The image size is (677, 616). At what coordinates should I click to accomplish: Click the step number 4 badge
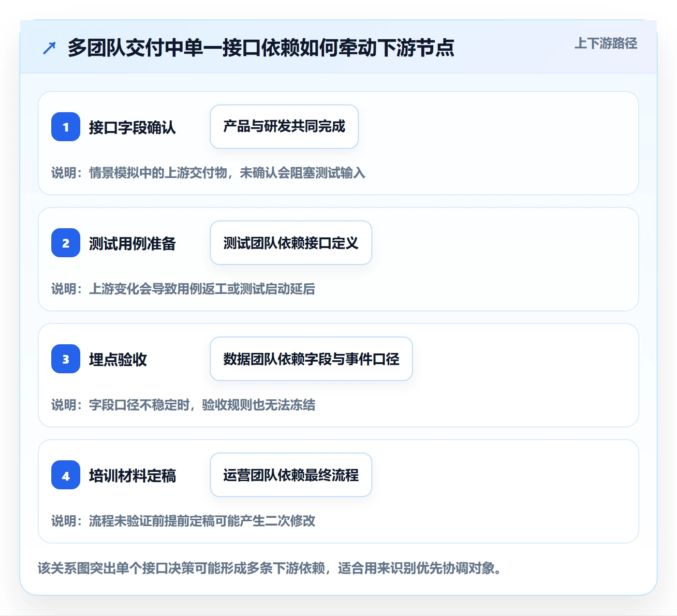click(66, 475)
